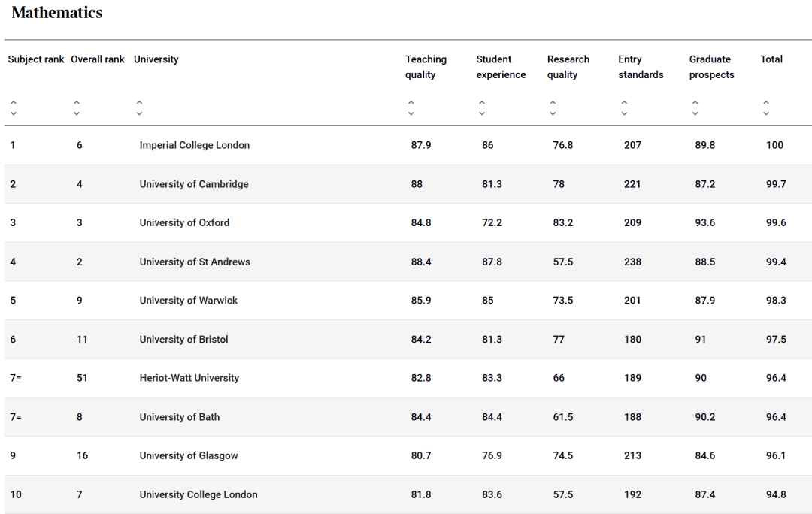Click Imperial graduate prospects 89.8
The height and width of the screenshot is (514, 812).
click(704, 146)
